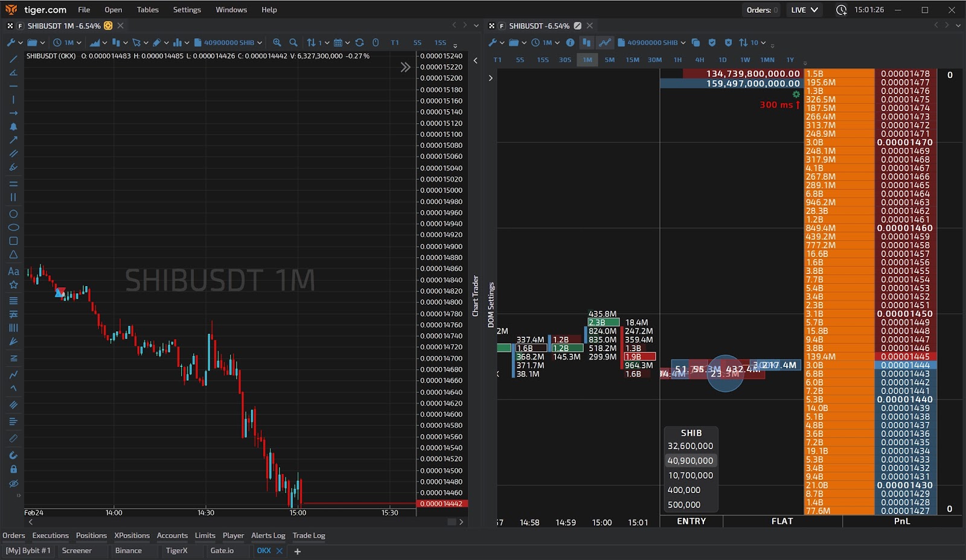Click the mouse icon in chart toolbar
Viewport: 966px width, 560px height.
tap(376, 42)
